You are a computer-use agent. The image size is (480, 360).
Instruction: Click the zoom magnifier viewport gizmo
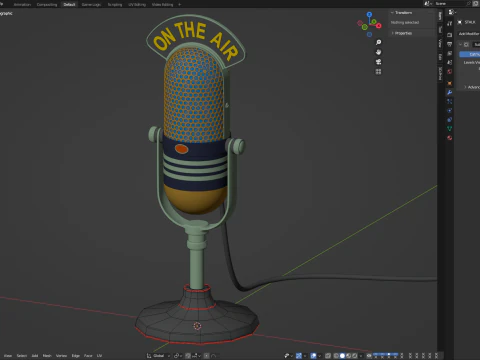click(378, 42)
